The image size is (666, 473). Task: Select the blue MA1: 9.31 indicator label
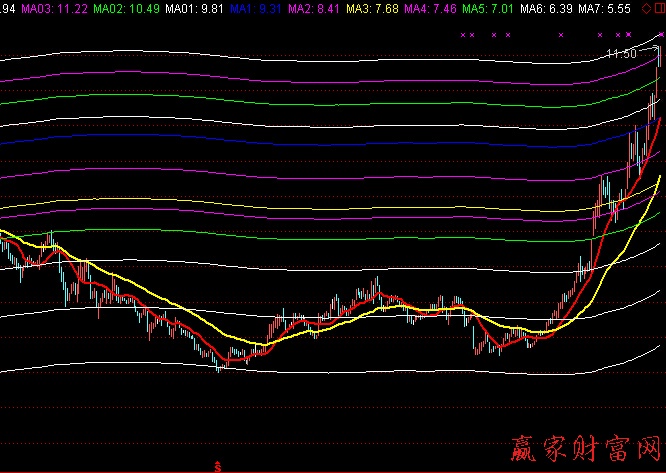pos(256,9)
